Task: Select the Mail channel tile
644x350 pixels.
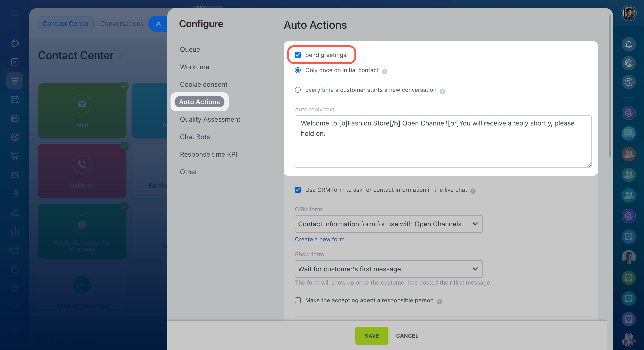Action: click(82, 110)
